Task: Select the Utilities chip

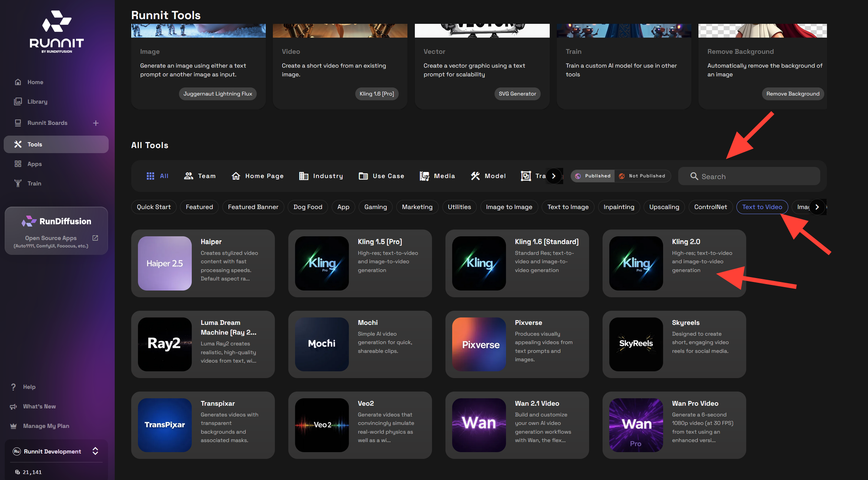Action: [x=459, y=207]
